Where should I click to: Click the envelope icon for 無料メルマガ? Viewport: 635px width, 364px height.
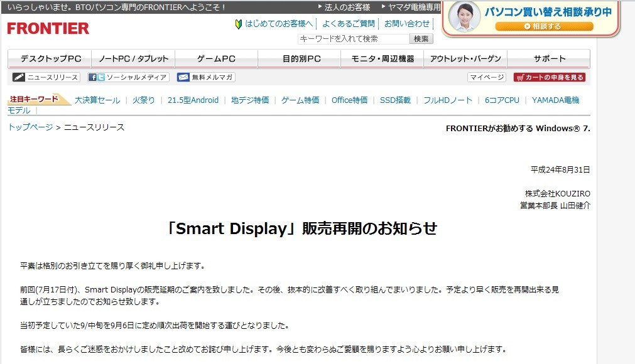tap(183, 77)
